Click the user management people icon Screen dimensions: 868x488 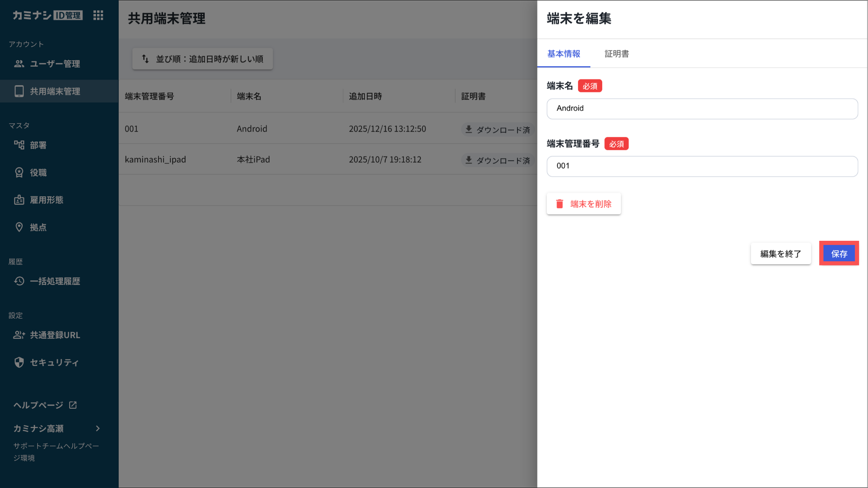coord(19,64)
